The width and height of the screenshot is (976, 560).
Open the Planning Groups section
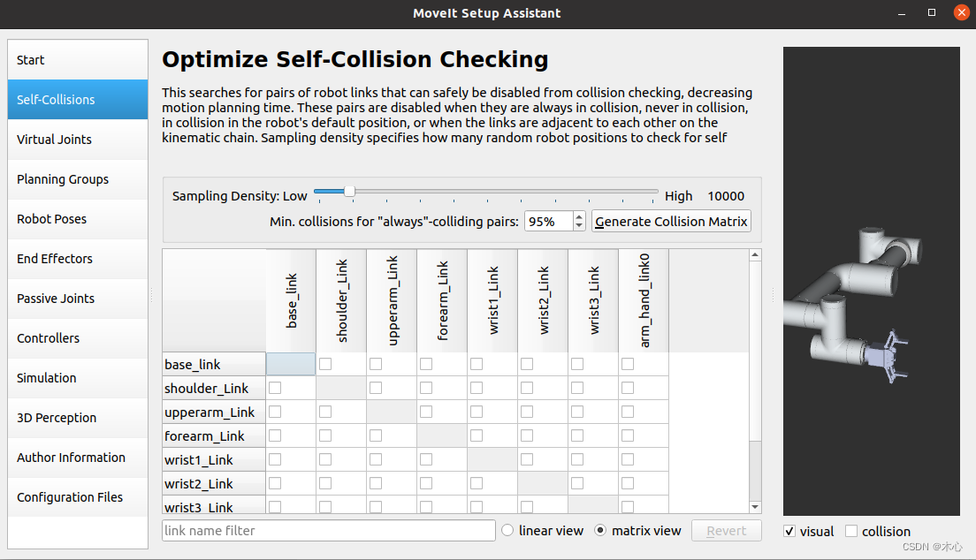click(78, 179)
